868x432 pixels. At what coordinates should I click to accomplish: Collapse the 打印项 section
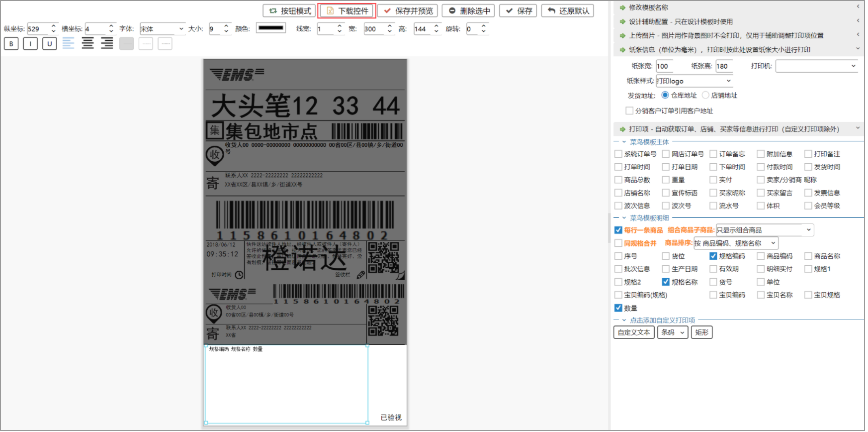tap(739, 129)
